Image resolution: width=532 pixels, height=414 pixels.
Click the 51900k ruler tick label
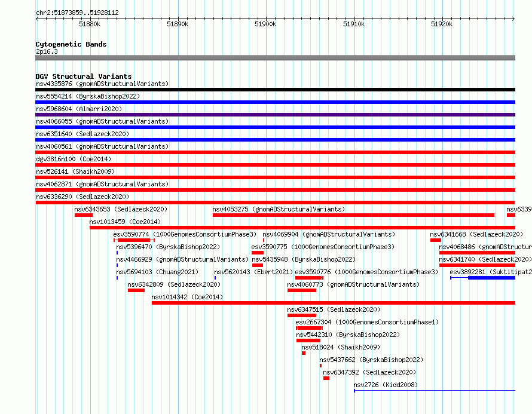click(265, 24)
